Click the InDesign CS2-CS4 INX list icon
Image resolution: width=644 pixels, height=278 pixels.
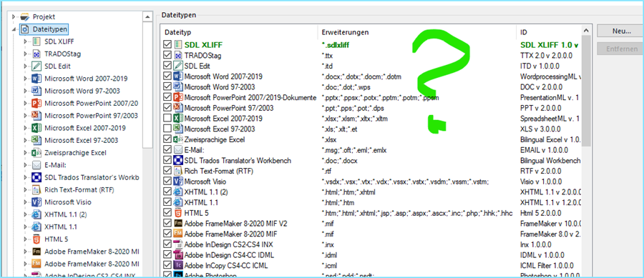tap(178, 244)
